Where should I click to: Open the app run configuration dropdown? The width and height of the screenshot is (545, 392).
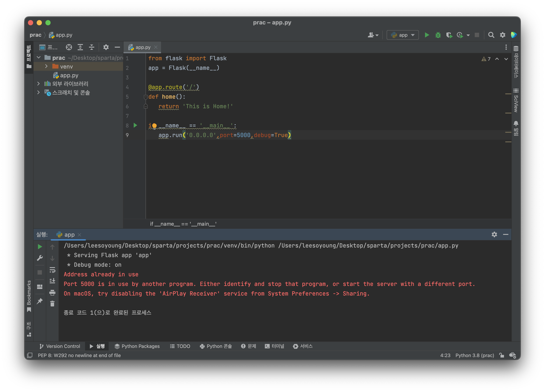403,35
